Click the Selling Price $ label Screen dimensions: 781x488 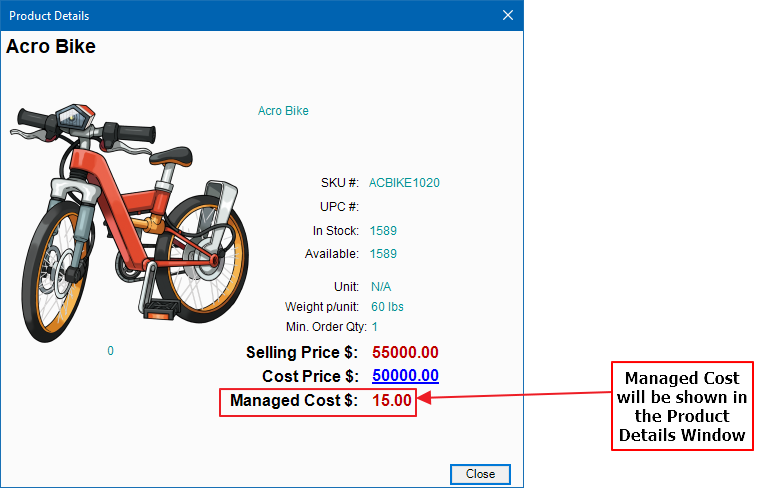coord(301,352)
